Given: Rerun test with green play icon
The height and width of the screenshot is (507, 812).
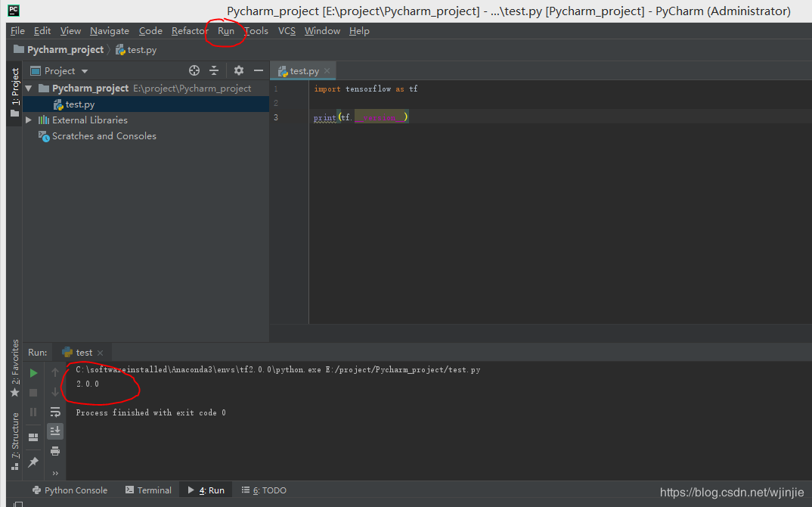Looking at the screenshot, I should (34, 373).
